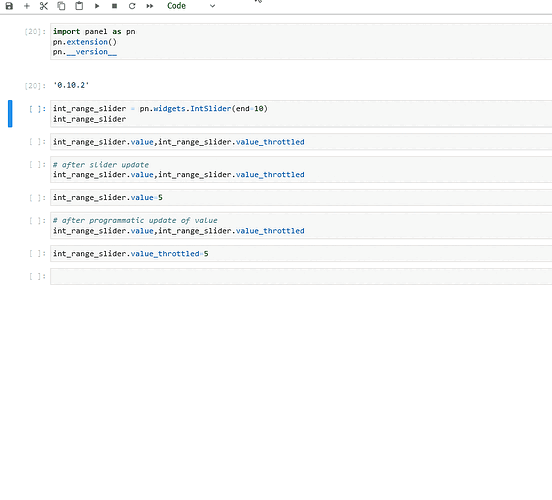Open the Code cell type dropdown
552x500 pixels.
click(x=190, y=6)
